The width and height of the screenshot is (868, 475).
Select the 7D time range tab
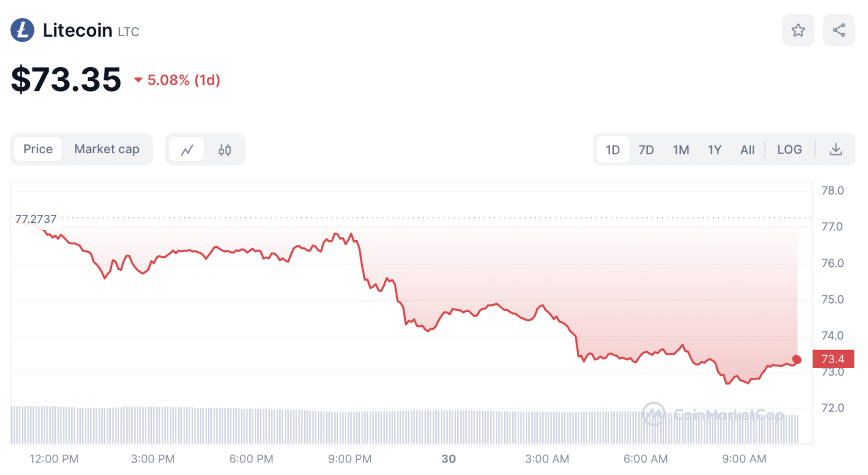click(x=646, y=150)
